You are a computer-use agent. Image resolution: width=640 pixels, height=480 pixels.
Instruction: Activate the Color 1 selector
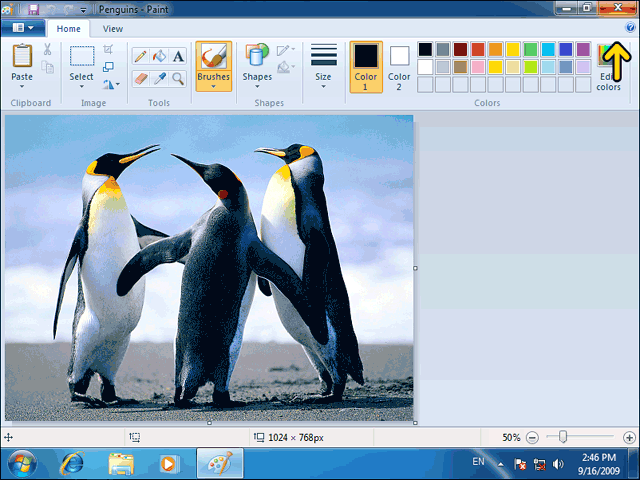[366, 67]
